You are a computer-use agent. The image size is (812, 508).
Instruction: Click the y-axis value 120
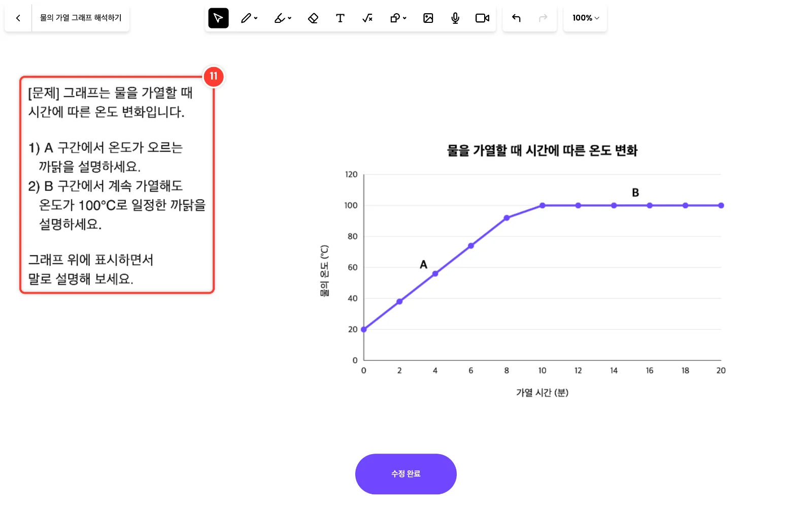[x=351, y=175]
